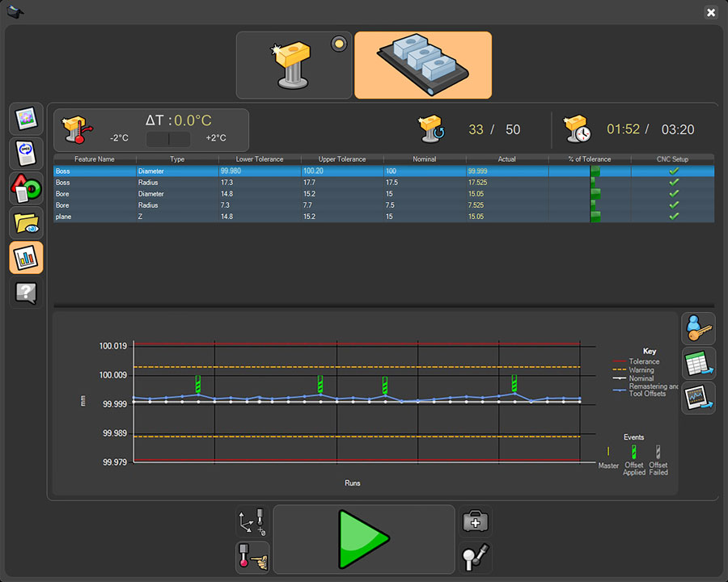The height and width of the screenshot is (582, 728).
Task: Open the image viewer sidebar icon
Action: [x=26, y=119]
